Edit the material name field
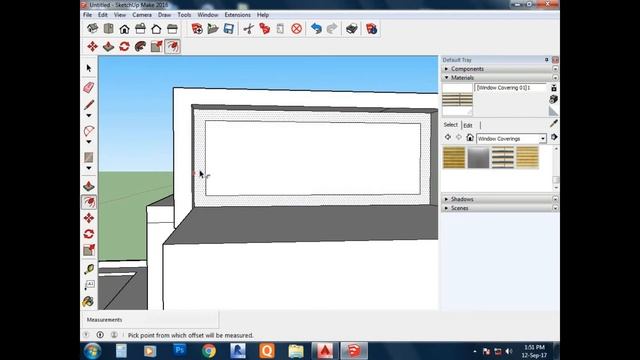Screen dimensions: 640x360 511,88
